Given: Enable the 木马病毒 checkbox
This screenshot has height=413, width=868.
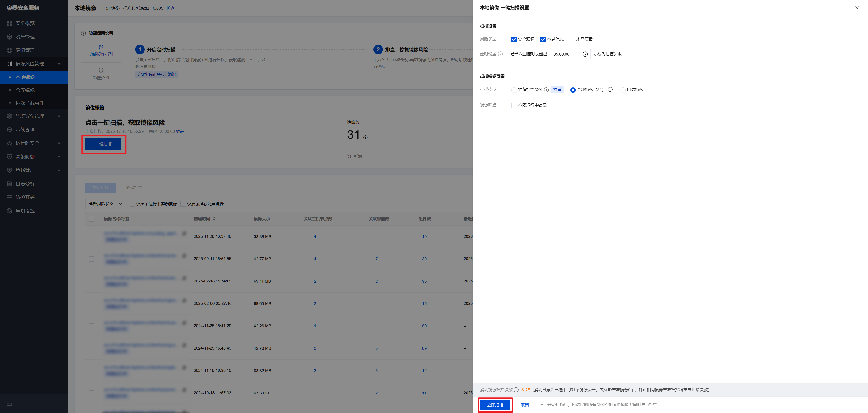Looking at the screenshot, I should click(572, 39).
